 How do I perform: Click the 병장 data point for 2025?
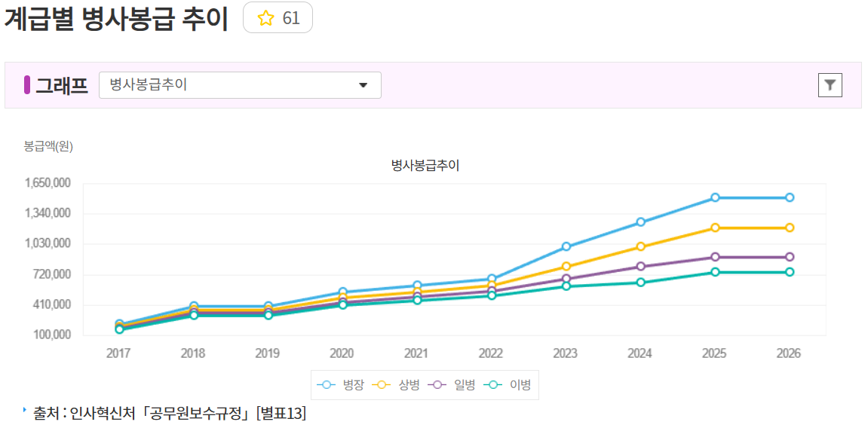(715, 197)
